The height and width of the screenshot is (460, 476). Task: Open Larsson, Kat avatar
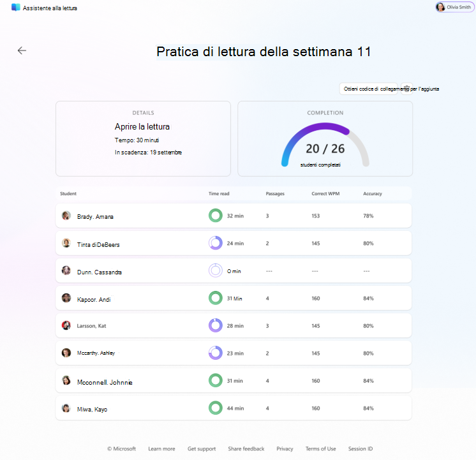[x=66, y=325]
